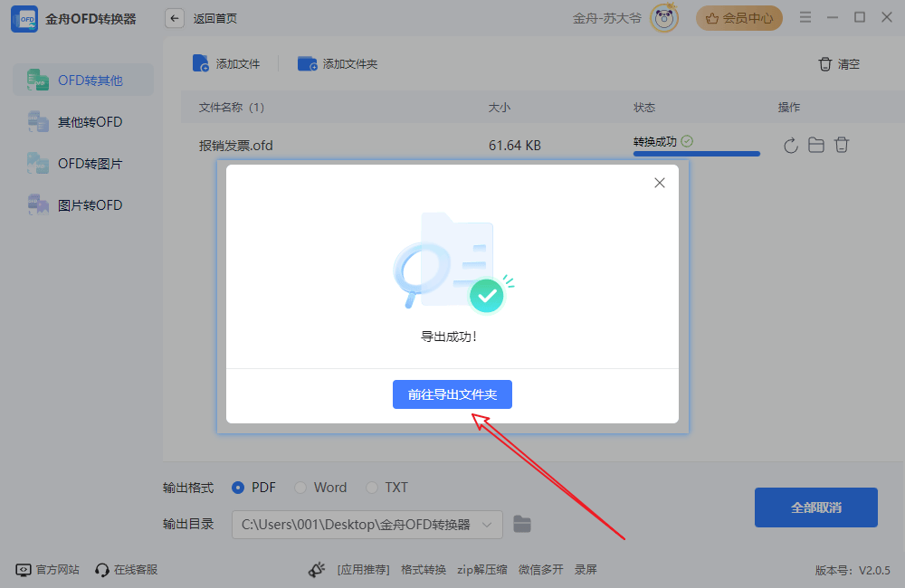Screen dimensions: 905x588
Task: Select the PDF output format
Action: tap(237, 488)
